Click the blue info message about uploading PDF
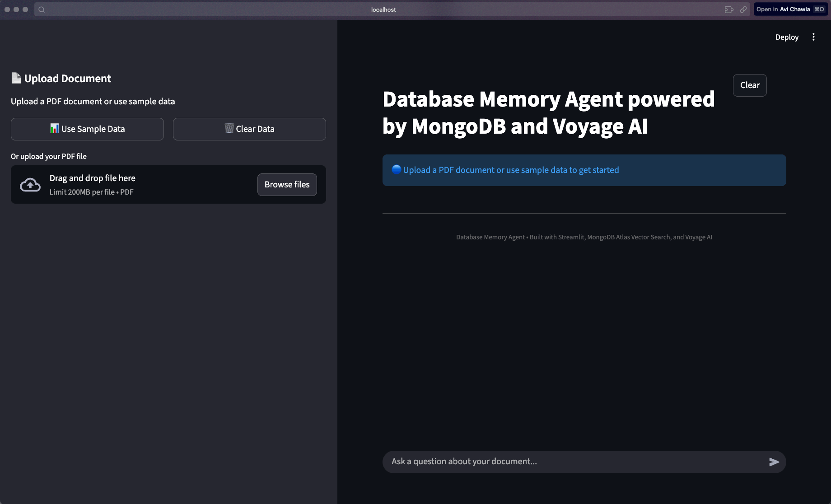This screenshot has height=504, width=831. click(584, 170)
